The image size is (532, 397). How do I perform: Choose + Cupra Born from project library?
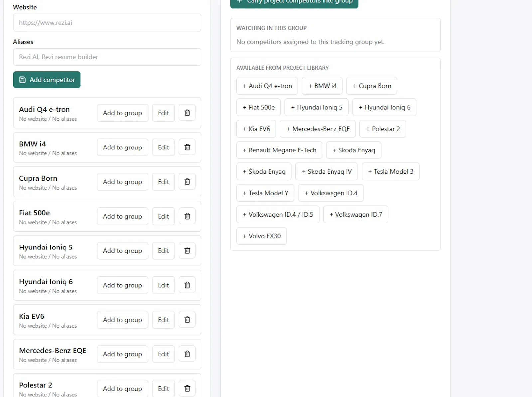(x=372, y=86)
